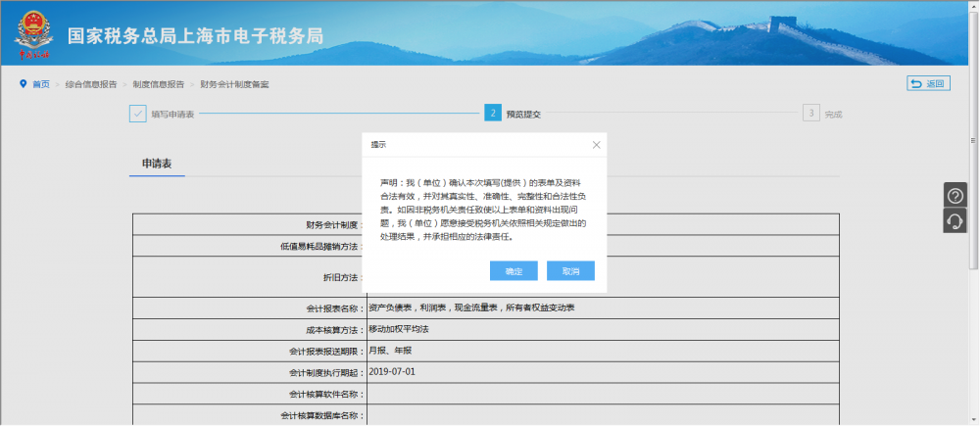Click the 移动加权平均法 value
The width and height of the screenshot is (980, 426).
click(x=399, y=329)
